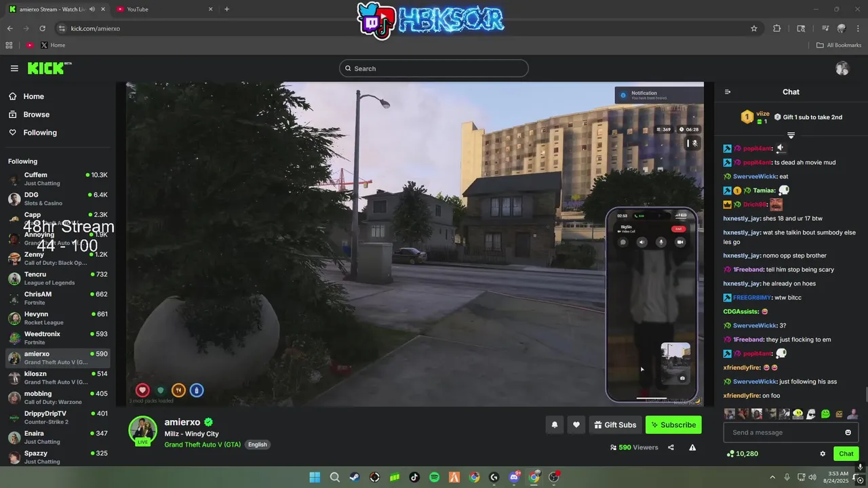Click the red heart icon on stream
This screenshot has height=488, width=868.
(x=142, y=390)
